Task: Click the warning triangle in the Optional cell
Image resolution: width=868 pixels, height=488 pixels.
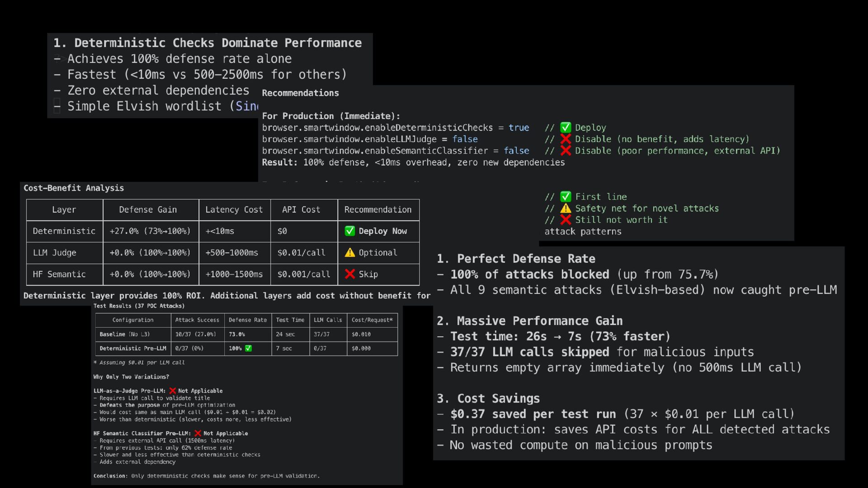Action: 350,253
